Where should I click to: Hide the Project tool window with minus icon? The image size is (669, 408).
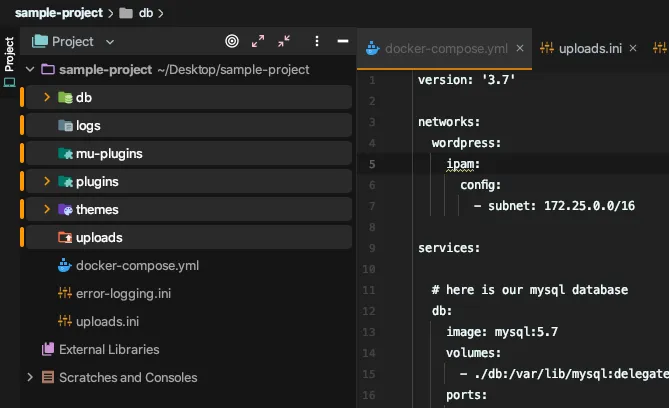tap(343, 42)
